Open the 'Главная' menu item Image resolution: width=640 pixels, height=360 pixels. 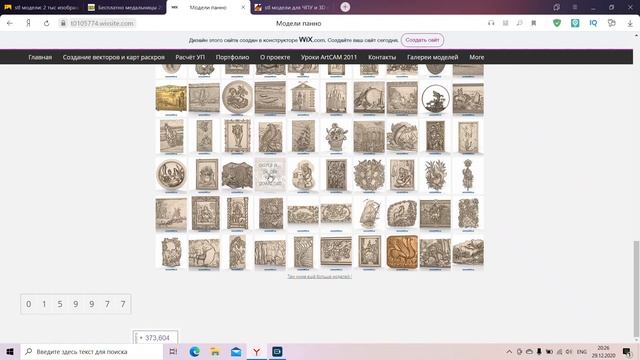40,57
